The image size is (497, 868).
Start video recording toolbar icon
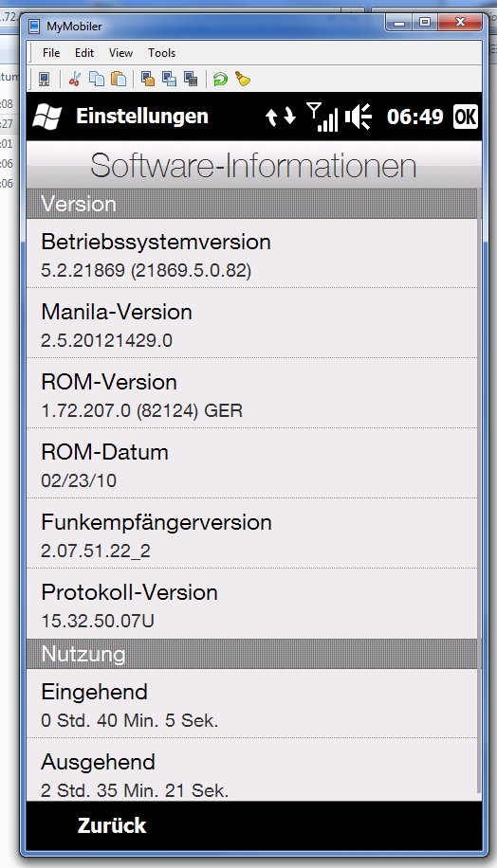tap(191, 80)
